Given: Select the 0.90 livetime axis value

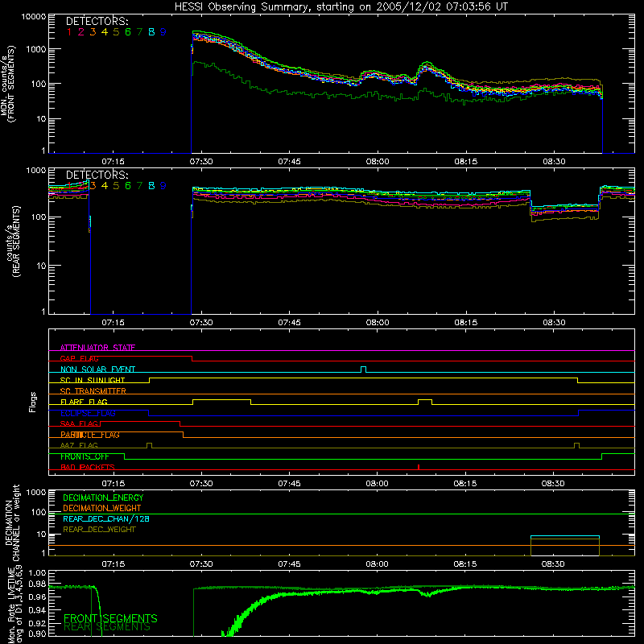Looking at the screenshot, I should (37, 634).
